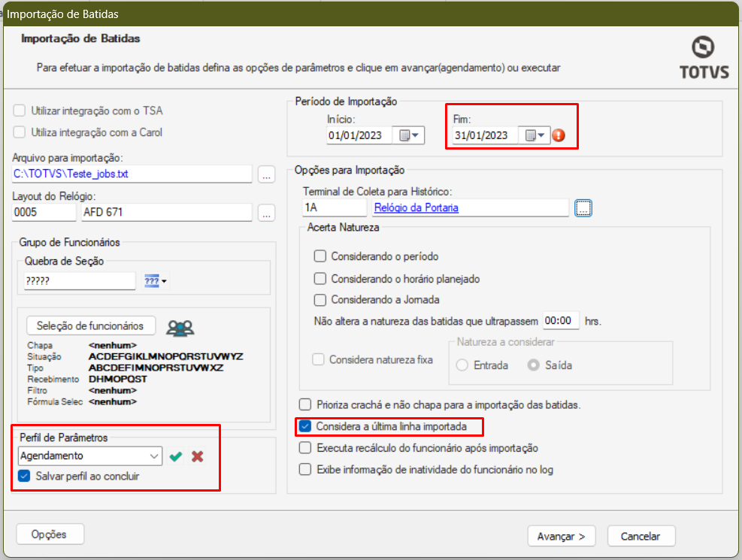The image size is (742, 560).
Task: Toggle Considera natureza fixa checkbox
Action: pyautogui.click(x=319, y=359)
